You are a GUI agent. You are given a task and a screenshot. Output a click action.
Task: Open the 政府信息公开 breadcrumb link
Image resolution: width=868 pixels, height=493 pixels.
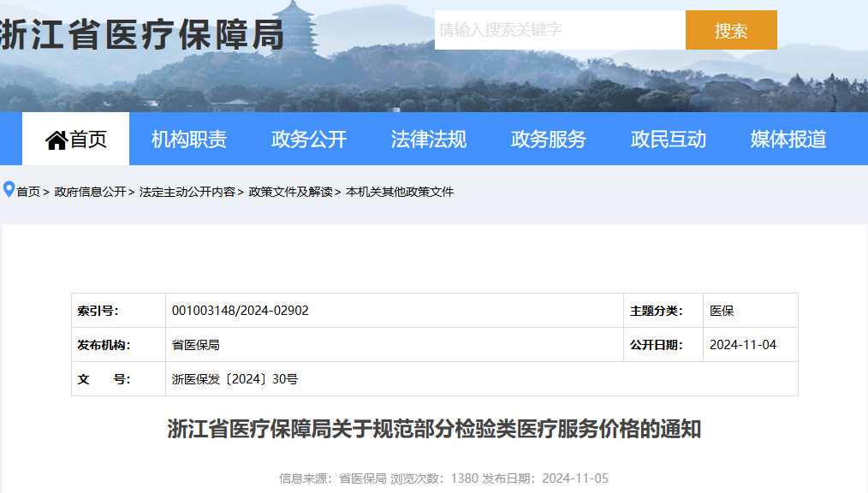[x=90, y=192]
